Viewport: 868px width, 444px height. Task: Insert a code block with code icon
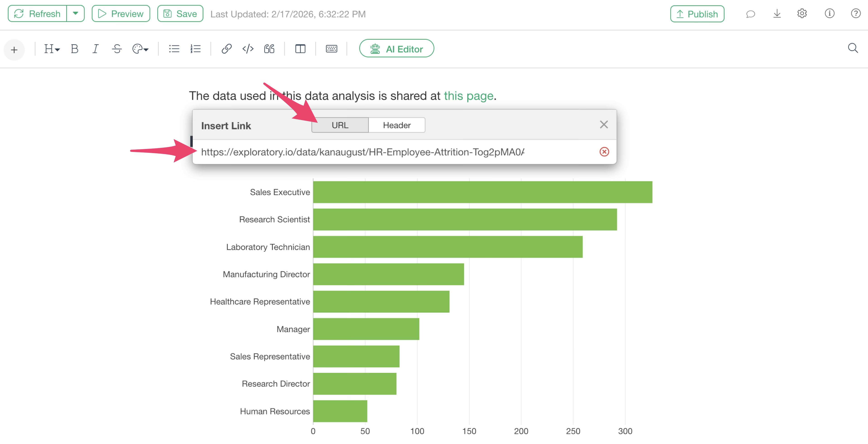click(248, 49)
